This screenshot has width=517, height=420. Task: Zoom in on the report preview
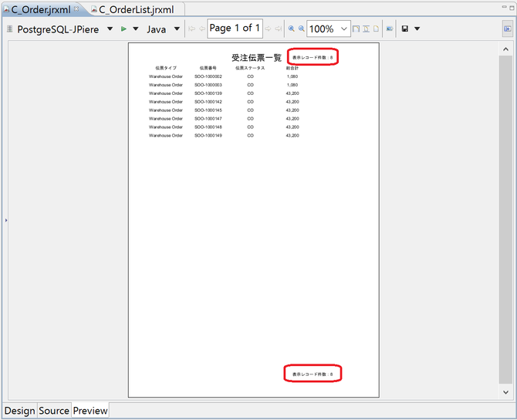point(292,29)
